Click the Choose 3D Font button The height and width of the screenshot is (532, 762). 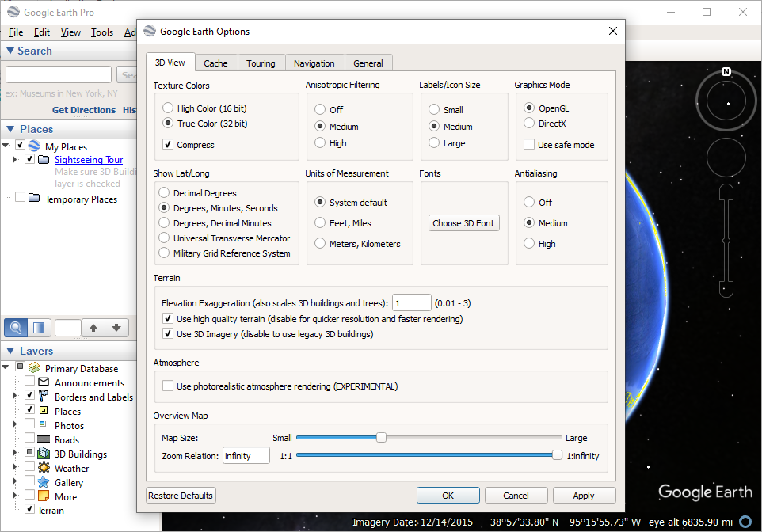pos(463,223)
